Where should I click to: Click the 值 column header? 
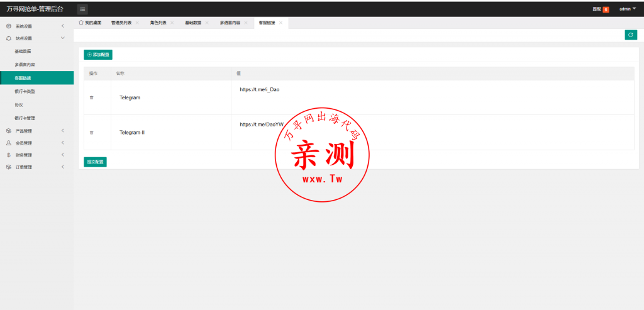pyautogui.click(x=238, y=74)
